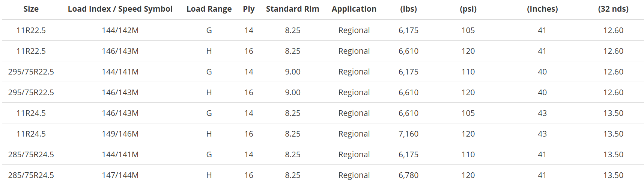Select the 144/142M load index cell
The height and width of the screenshot is (187, 644).
tap(120, 30)
